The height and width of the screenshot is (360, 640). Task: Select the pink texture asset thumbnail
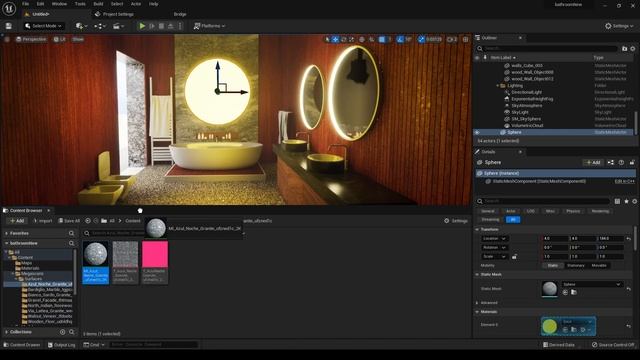(155, 254)
